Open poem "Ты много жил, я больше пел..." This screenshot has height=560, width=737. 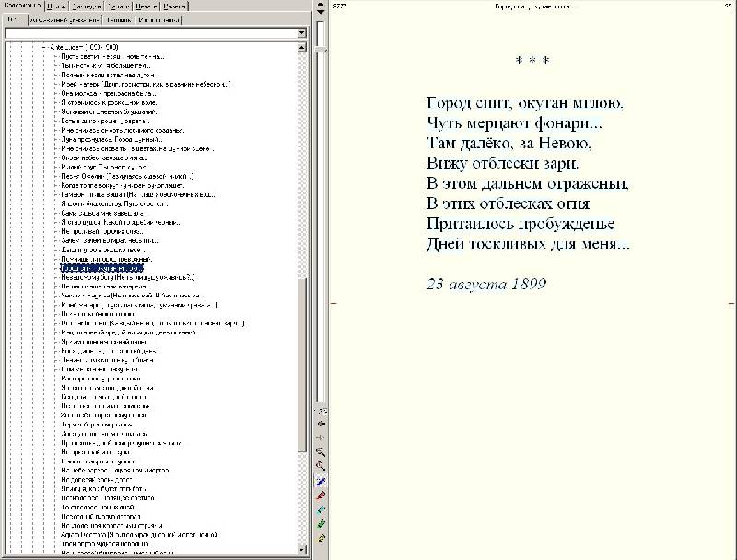[x=106, y=65]
